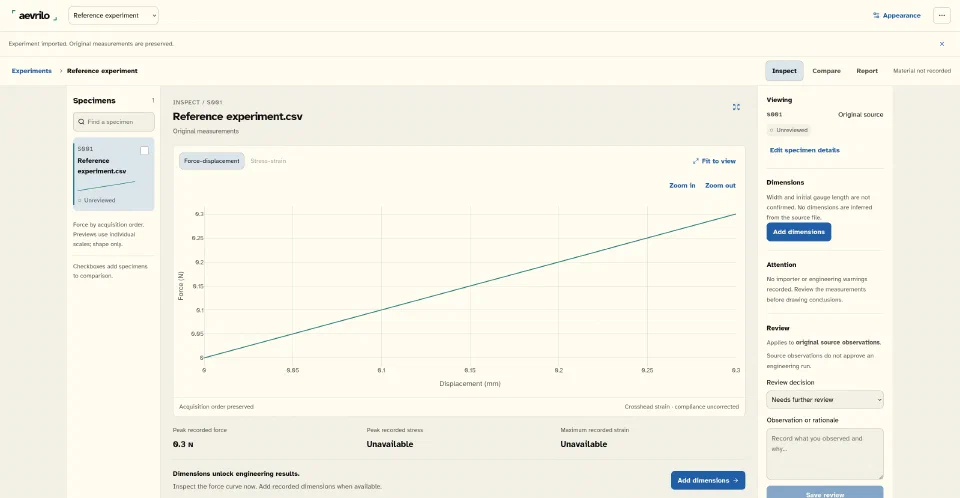Screen dimensions: 960x498
Task: Select the Force-displacement chart tab
Action: [212, 161]
